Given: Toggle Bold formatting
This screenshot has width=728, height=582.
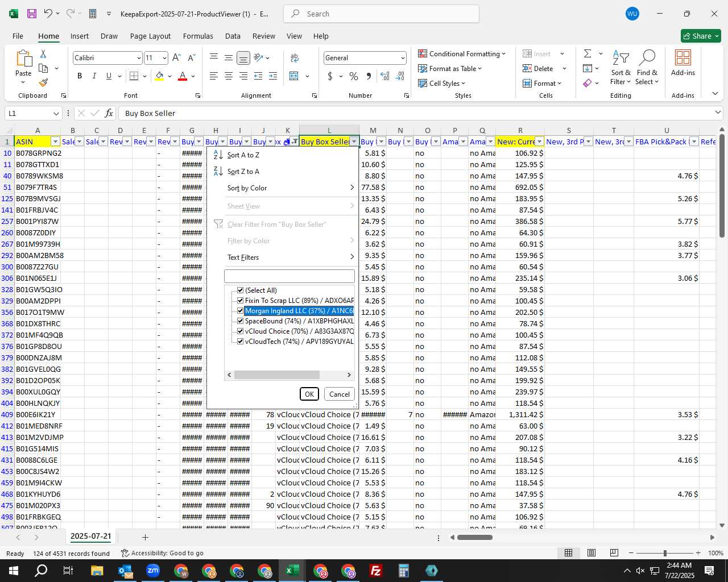Looking at the screenshot, I should [x=80, y=76].
